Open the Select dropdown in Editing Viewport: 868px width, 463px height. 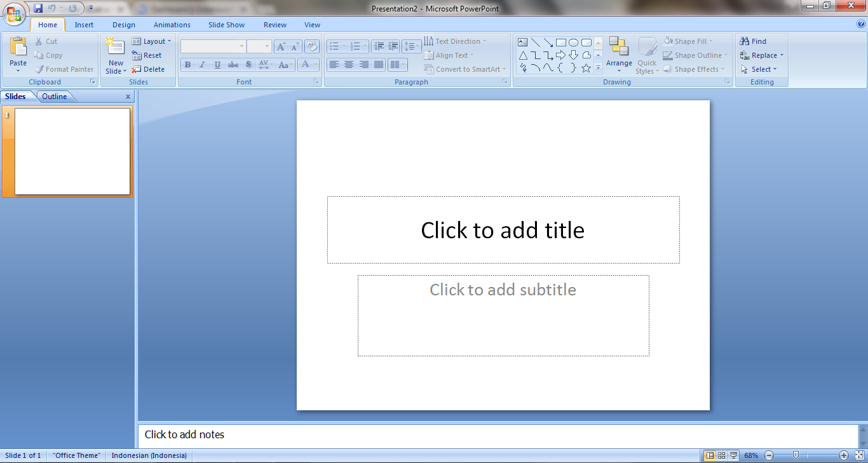pos(759,69)
